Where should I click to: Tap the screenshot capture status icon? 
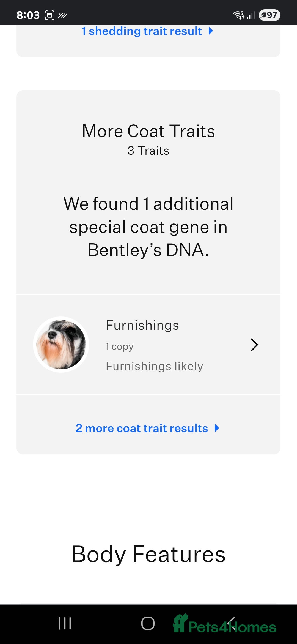[50, 15]
